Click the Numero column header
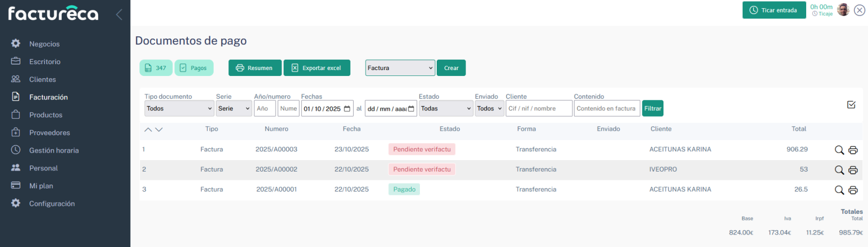This screenshot has width=868, height=247. (x=277, y=129)
